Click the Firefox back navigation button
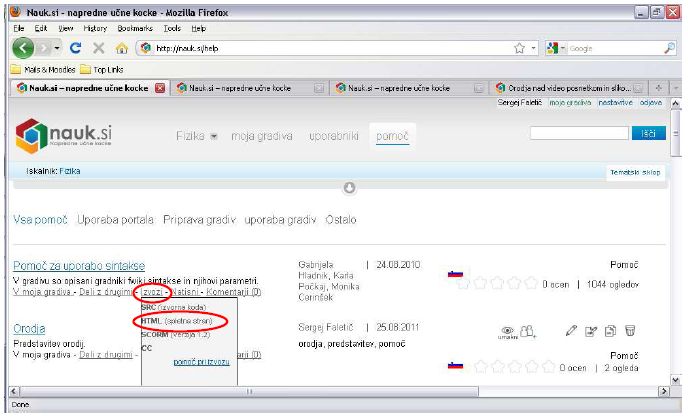The width and height of the screenshot is (688, 417). 23,48
